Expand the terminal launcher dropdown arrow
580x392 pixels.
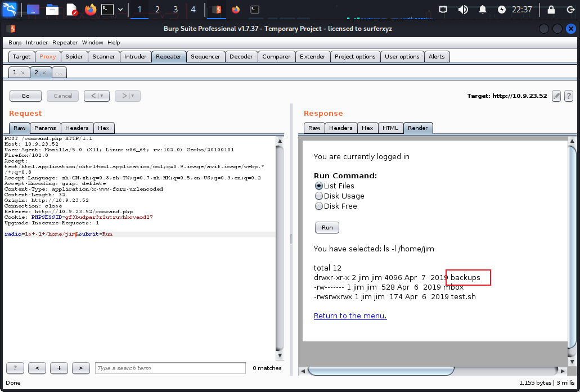(120, 10)
